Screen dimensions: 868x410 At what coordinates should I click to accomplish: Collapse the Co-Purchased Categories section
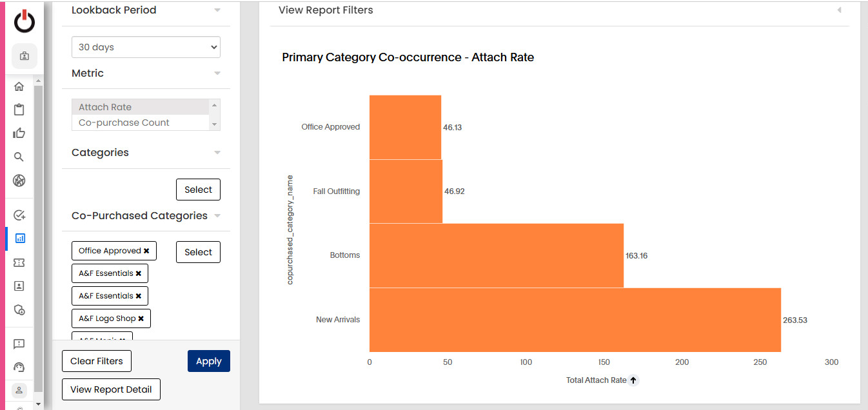(x=217, y=216)
